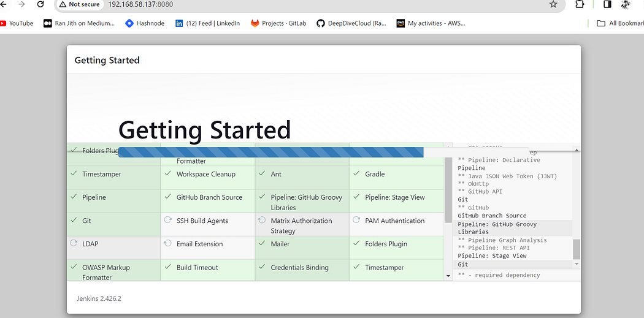Open the All Bookmarks folder
This screenshot has width=644, height=318.
pyautogui.click(x=619, y=23)
